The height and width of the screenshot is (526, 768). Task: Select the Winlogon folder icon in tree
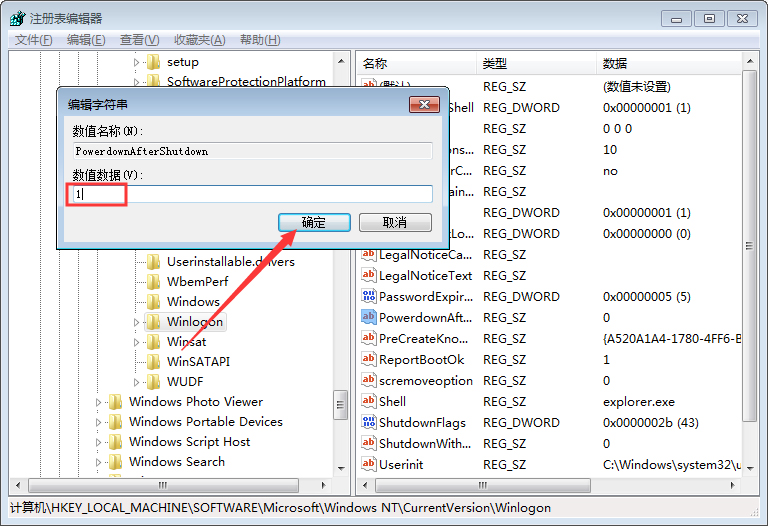[153, 322]
